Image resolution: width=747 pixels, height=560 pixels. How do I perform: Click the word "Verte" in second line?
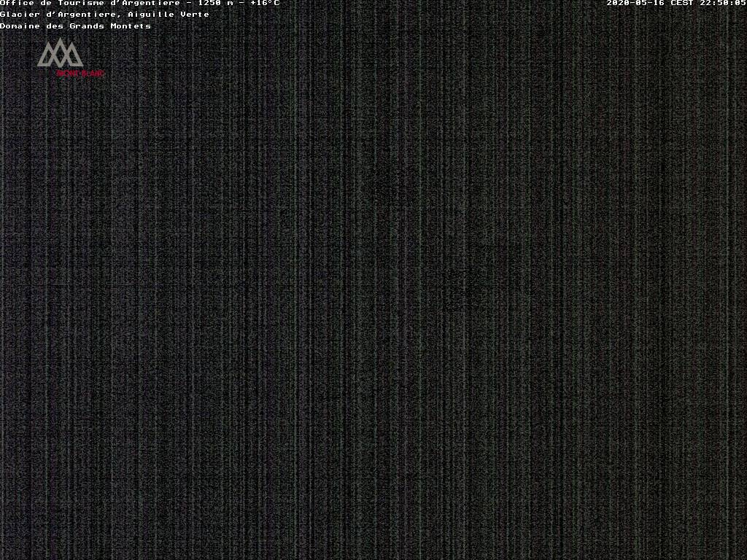pos(195,15)
